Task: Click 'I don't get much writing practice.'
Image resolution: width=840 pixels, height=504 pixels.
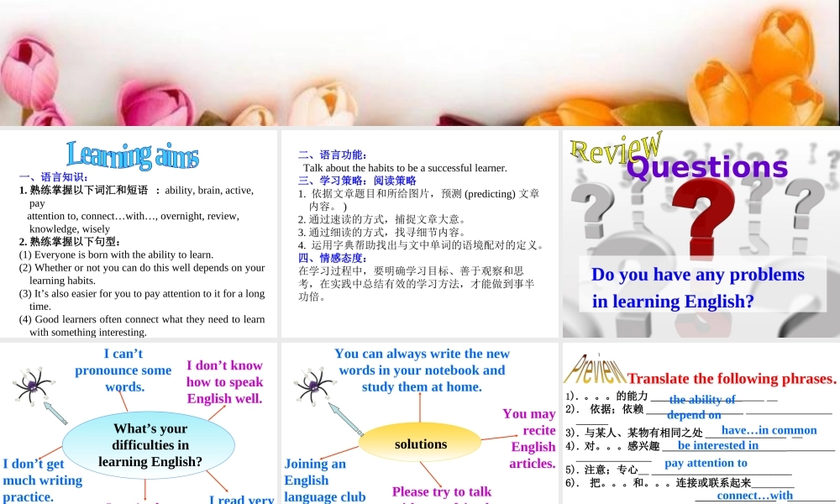Action: coord(42,480)
